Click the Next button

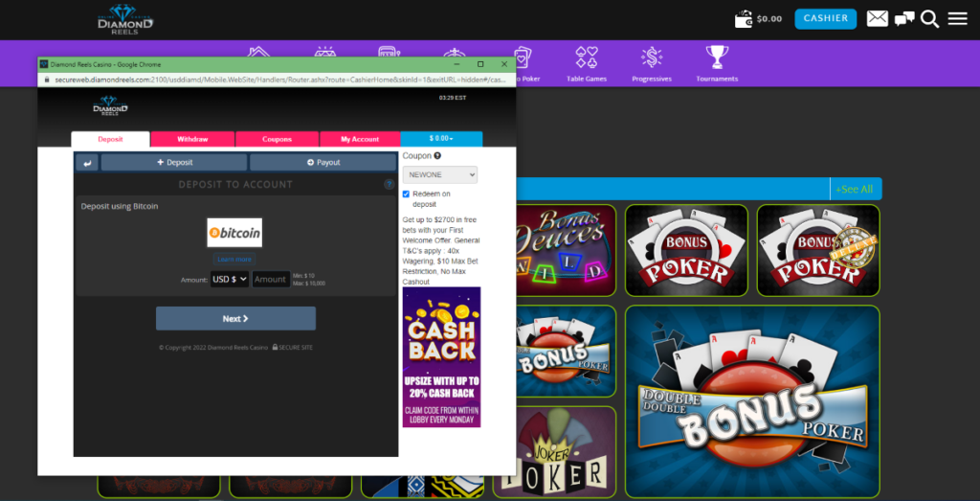point(235,318)
